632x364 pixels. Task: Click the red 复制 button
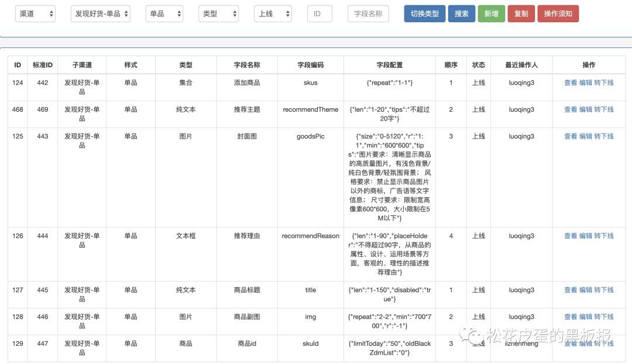[x=521, y=13]
